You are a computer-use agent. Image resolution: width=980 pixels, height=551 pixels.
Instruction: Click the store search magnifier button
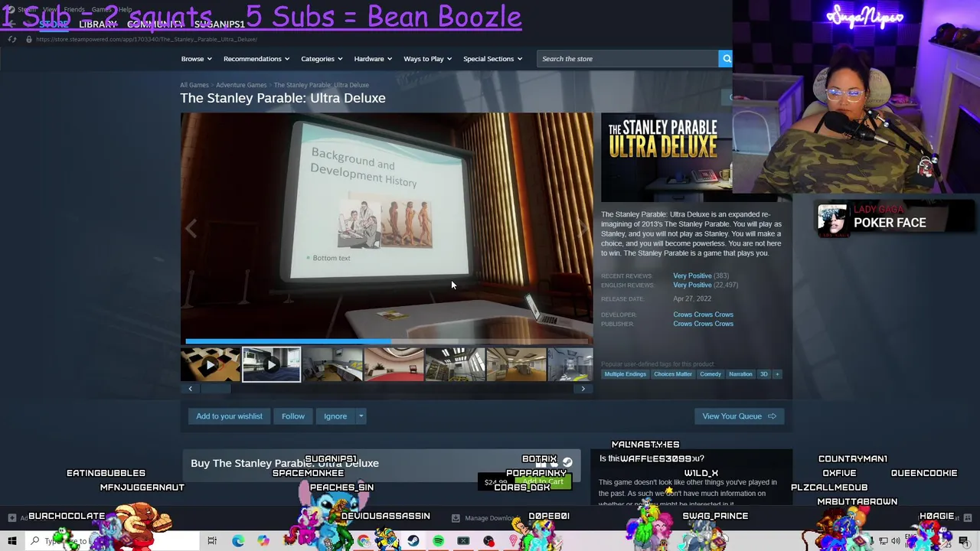click(725, 59)
